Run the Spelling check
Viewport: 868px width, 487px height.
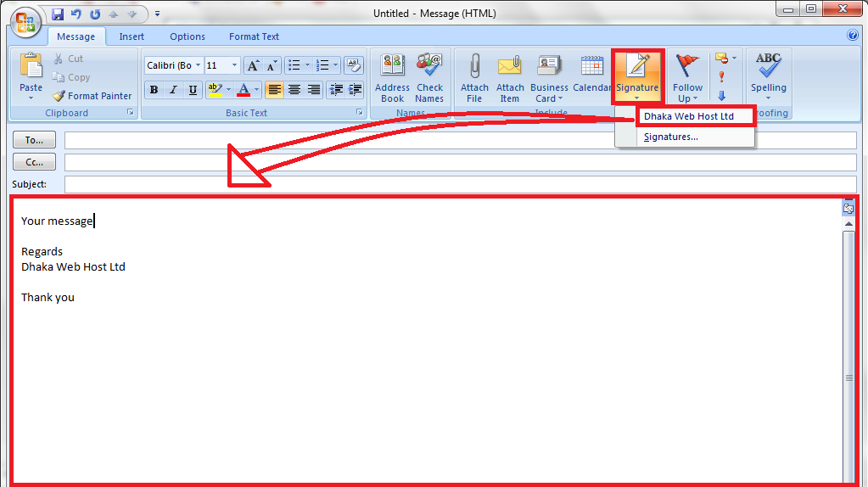click(x=769, y=77)
